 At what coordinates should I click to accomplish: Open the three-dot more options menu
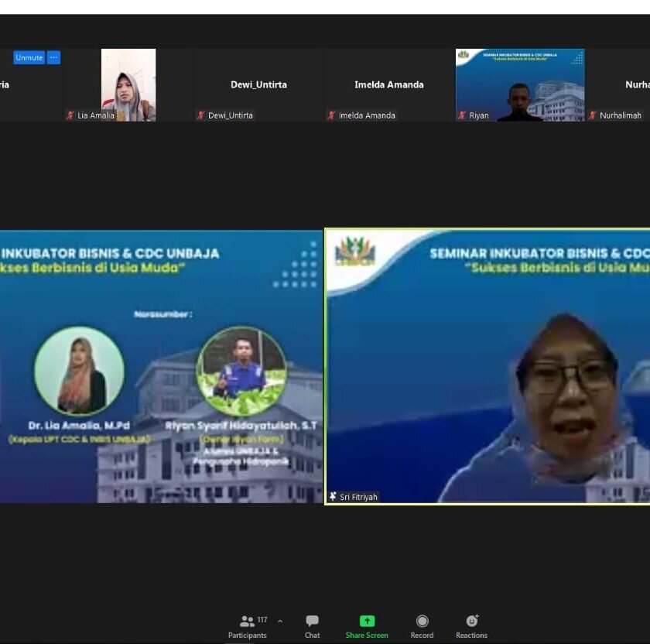53,57
